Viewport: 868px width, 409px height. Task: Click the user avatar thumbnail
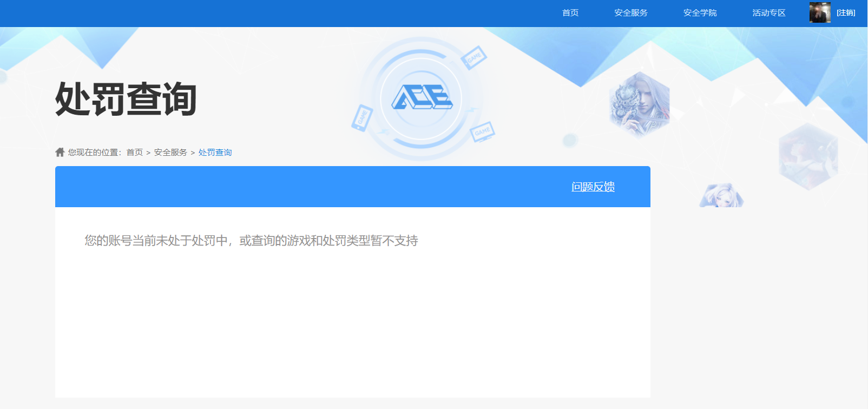pyautogui.click(x=820, y=12)
